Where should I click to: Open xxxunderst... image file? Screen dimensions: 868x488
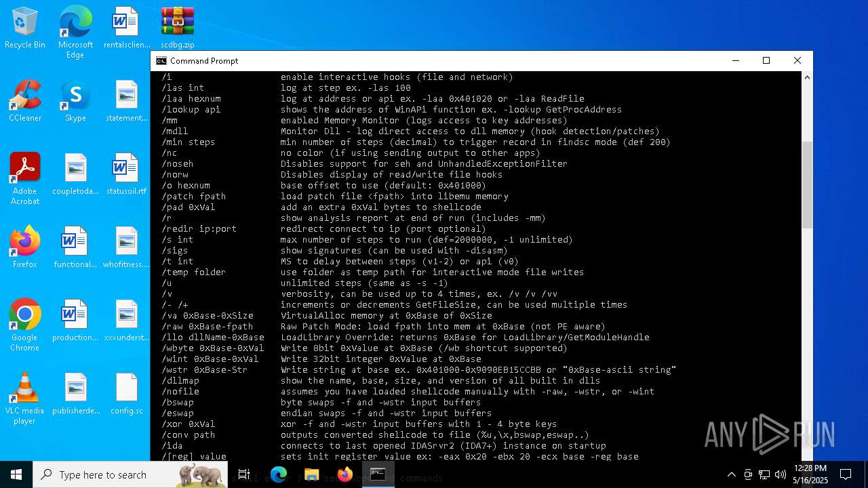coord(127,321)
